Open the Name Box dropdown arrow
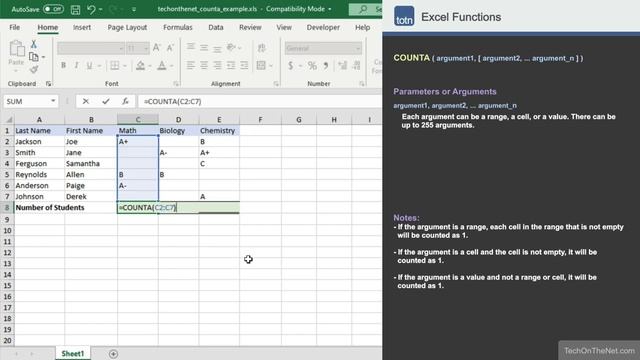 [53, 101]
